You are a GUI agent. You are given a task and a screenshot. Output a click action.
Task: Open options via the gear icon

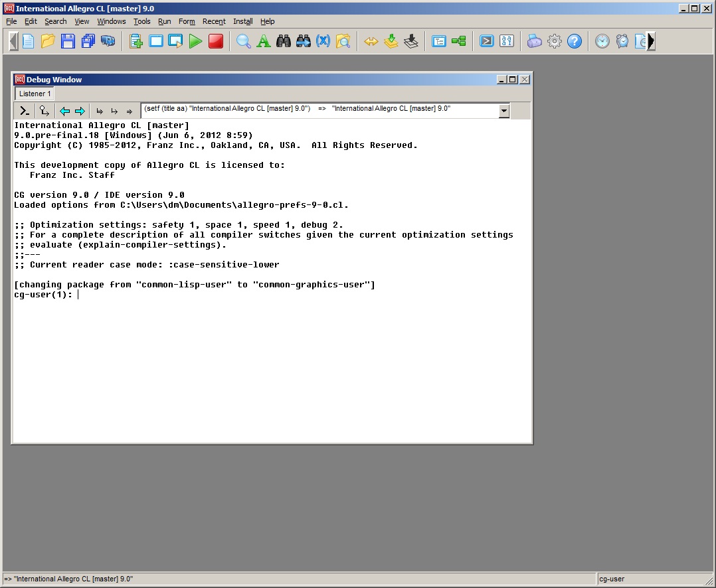pyautogui.click(x=555, y=41)
